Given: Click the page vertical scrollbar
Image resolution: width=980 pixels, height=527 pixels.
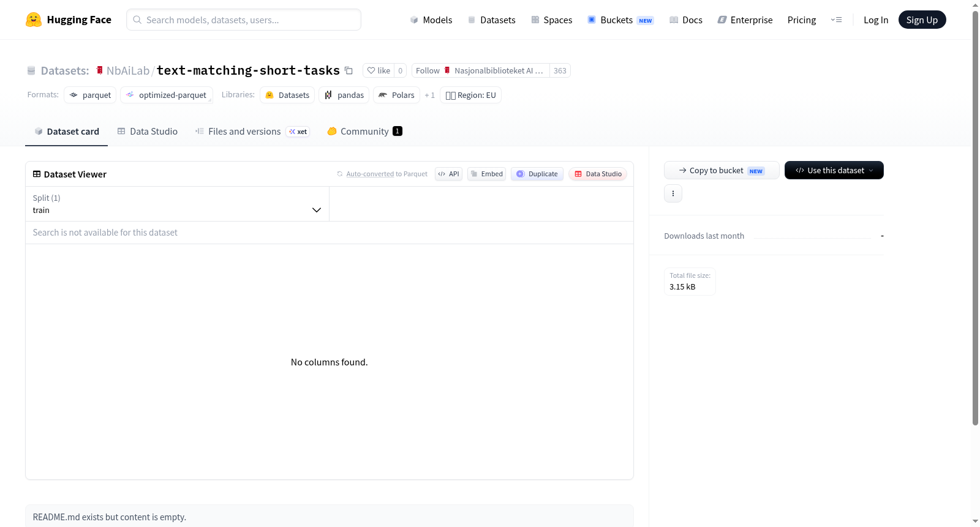Looking at the screenshot, I should (x=975, y=217).
